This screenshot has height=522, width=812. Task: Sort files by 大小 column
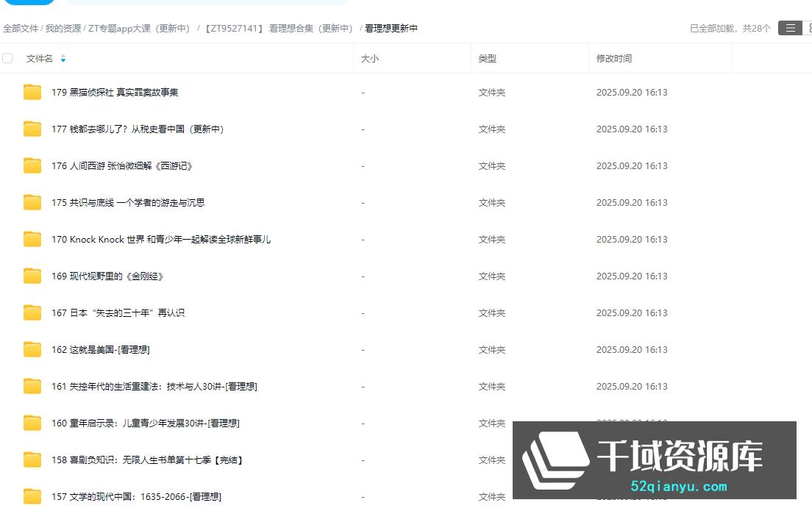click(370, 59)
